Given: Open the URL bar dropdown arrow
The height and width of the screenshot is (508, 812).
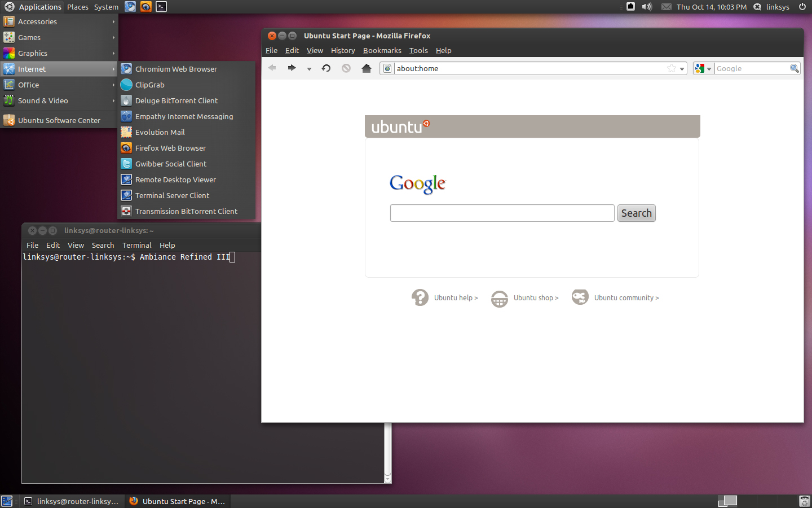Looking at the screenshot, I should [x=682, y=69].
